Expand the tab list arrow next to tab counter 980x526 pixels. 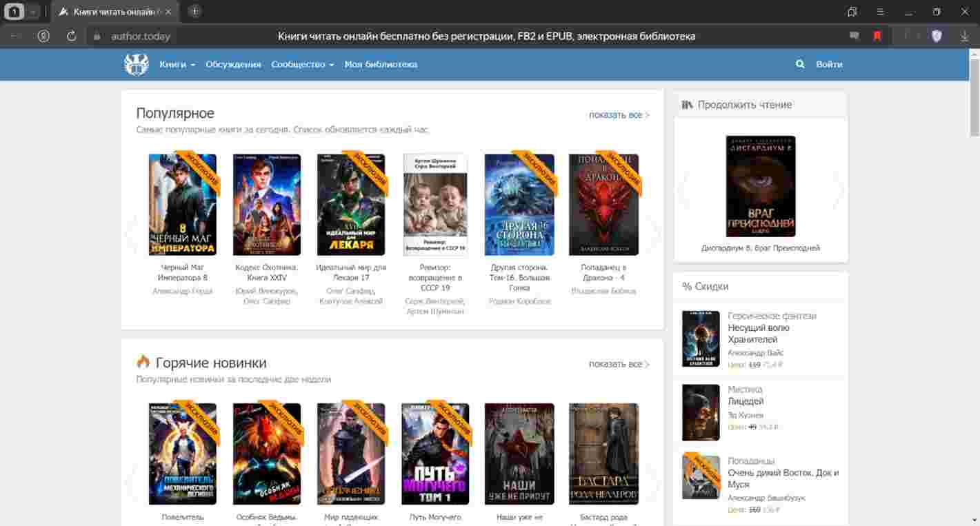(32, 12)
